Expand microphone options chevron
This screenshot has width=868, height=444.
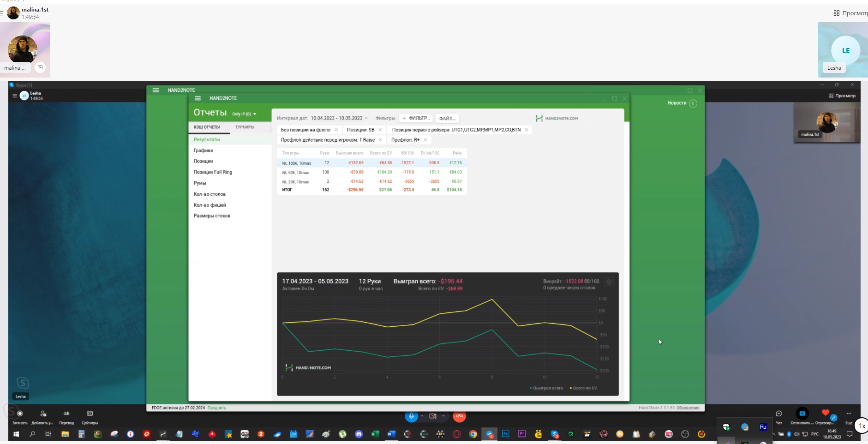[422, 416]
